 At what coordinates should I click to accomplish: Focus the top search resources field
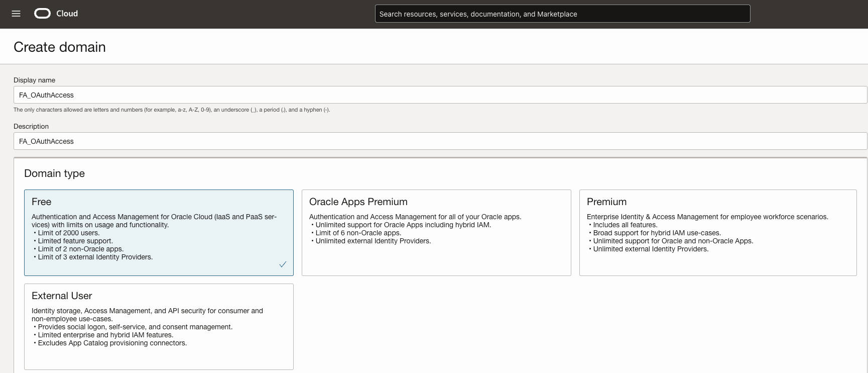click(x=562, y=14)
